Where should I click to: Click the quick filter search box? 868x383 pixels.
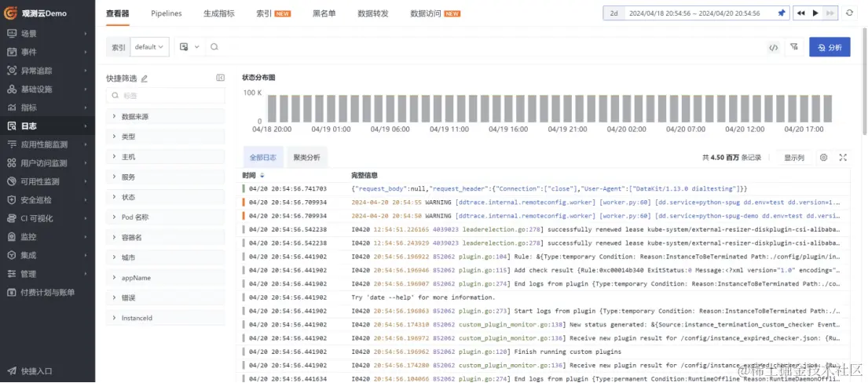click(x=166, y=95)
